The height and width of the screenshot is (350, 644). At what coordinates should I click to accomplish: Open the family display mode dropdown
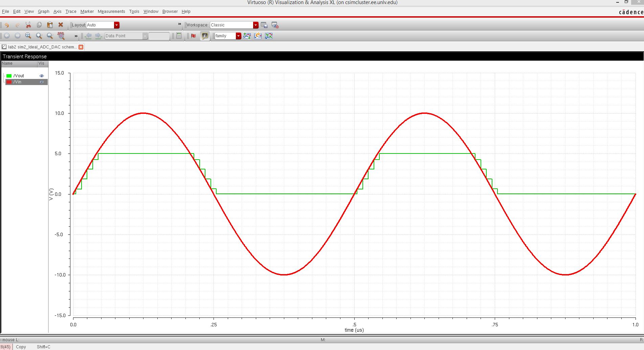coord(238,36)
